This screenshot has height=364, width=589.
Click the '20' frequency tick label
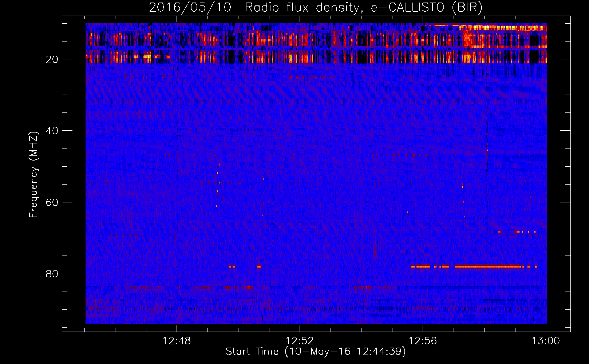click(52, 59)
